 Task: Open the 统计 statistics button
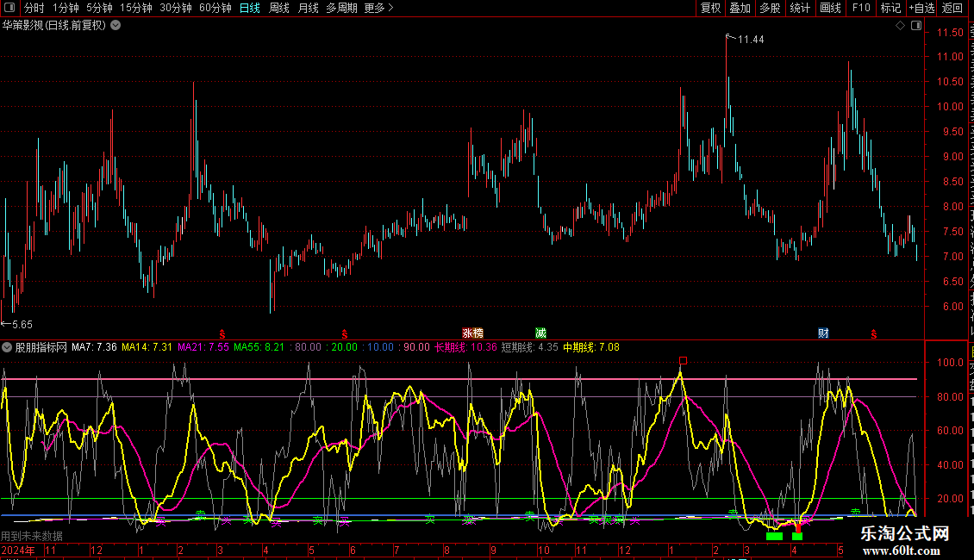[x=800, y=8]
